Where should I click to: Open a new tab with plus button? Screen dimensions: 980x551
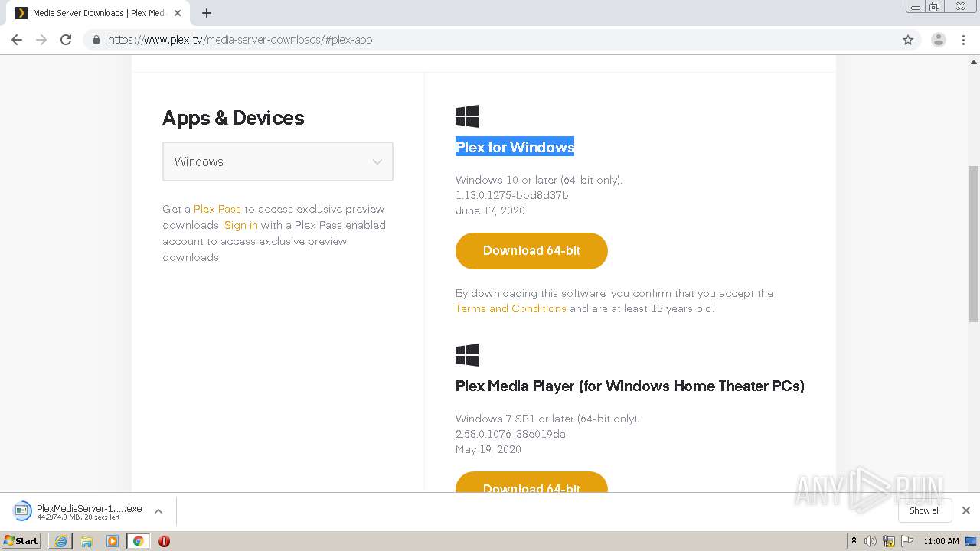(207, 13)
